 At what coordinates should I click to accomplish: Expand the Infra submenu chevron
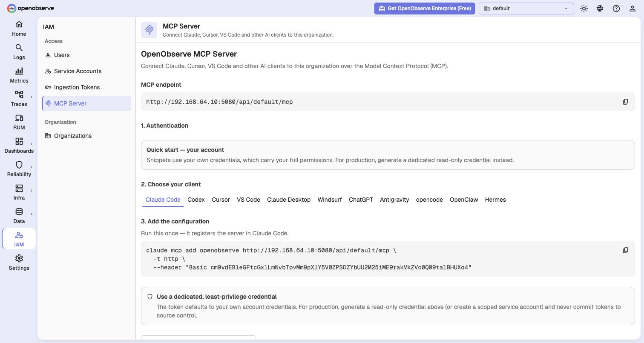(32, 191)
